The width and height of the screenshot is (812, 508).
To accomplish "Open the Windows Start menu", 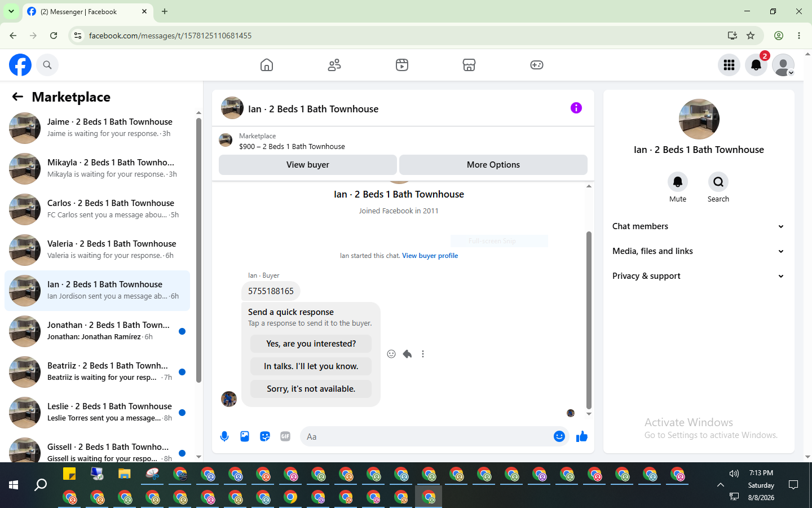I will [x=14, y=485].
